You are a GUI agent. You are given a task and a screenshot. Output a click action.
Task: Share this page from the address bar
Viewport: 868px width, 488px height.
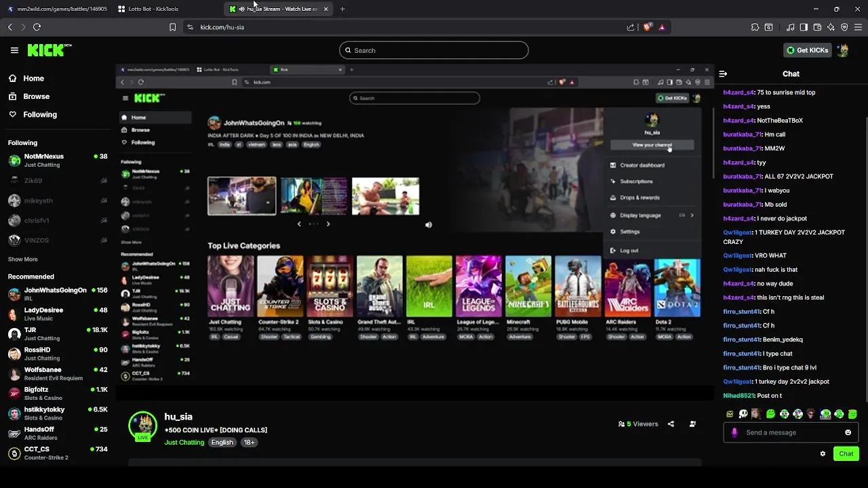(x=631, y=27)
